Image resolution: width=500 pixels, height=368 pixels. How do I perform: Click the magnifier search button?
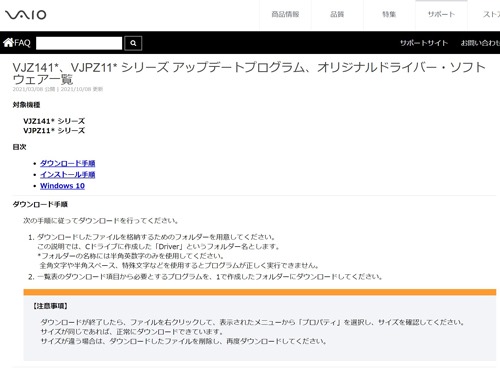pyautogui.click(x=133, y=43)
